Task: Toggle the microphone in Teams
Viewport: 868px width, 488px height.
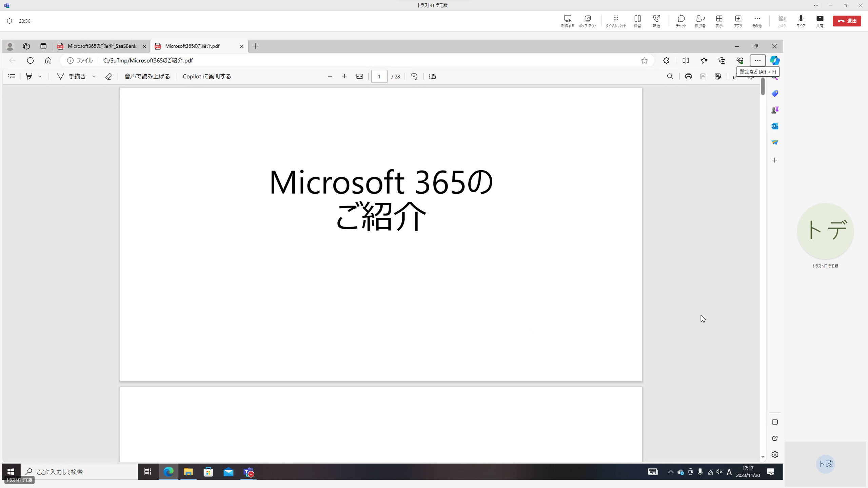Action: [801, 21]
